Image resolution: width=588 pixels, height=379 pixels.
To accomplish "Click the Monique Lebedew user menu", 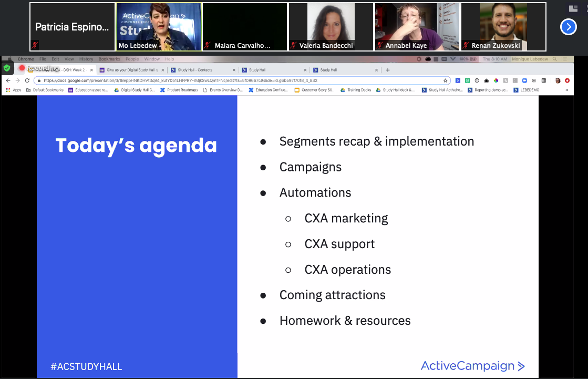I will 530,59.
